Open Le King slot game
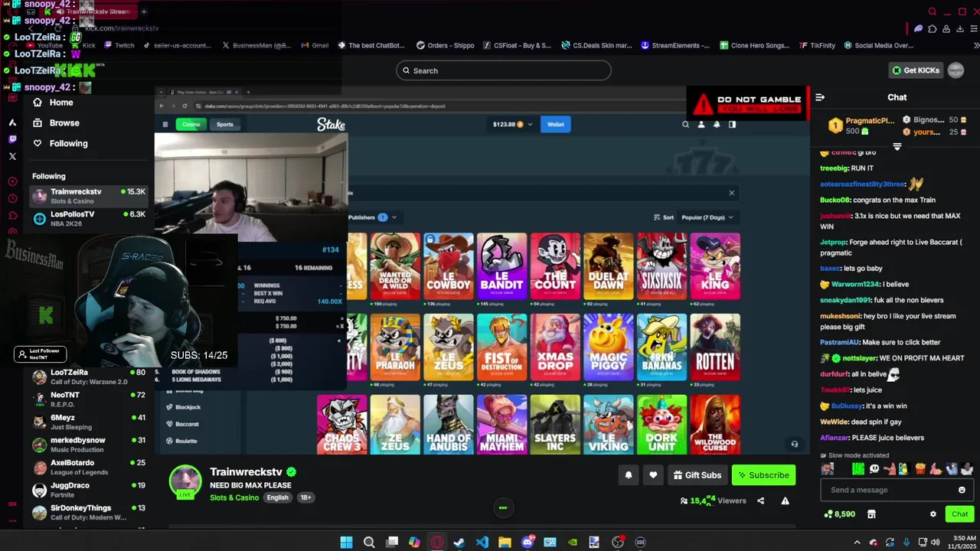This screenshot has width=980, height=551. pyautogui.click(x=715, y=266)
